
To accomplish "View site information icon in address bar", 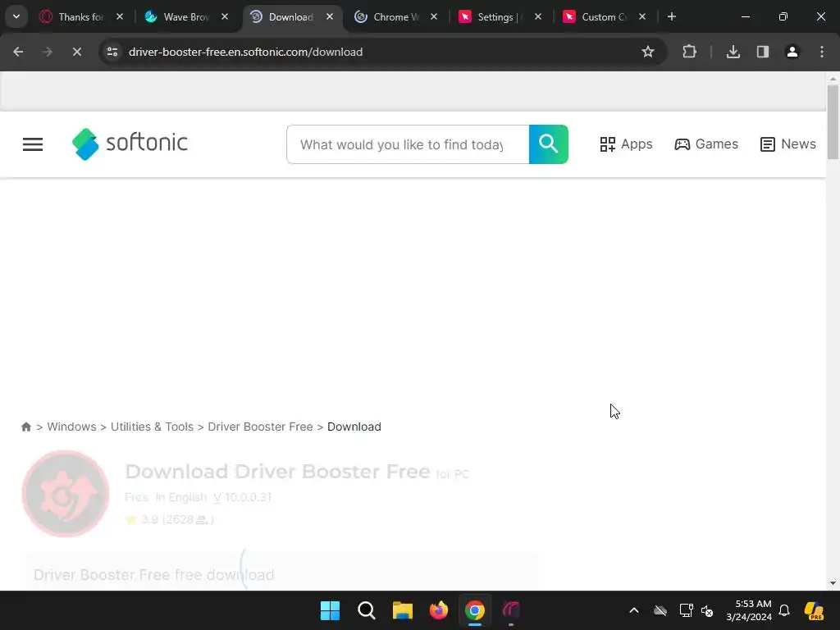I will 112,52.
